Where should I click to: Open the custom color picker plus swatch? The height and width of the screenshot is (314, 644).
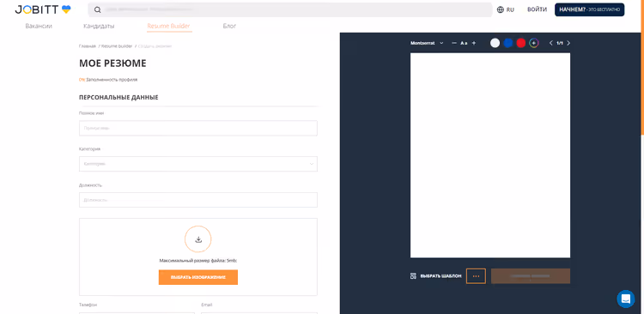533,43
